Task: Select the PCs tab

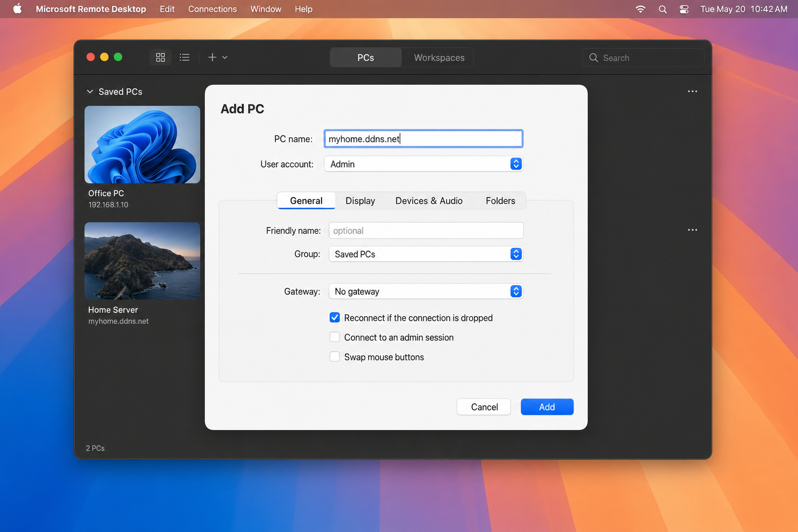Action: click(x=366, y=58)
